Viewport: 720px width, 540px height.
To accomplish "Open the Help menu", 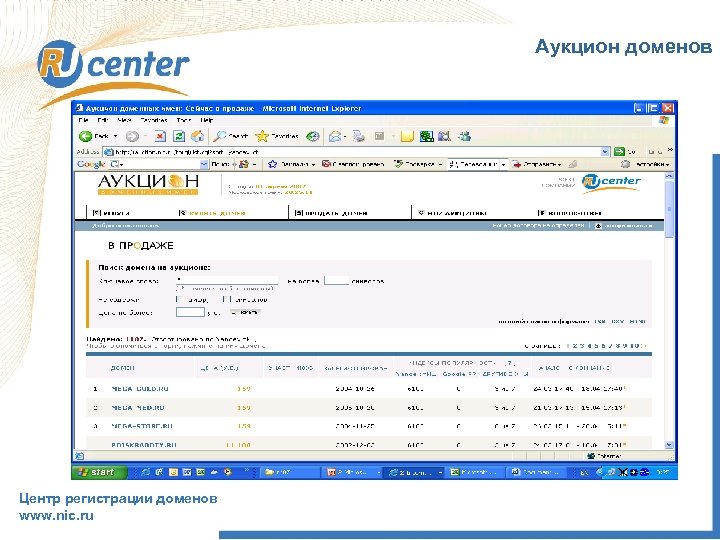I will click(207, 120).
